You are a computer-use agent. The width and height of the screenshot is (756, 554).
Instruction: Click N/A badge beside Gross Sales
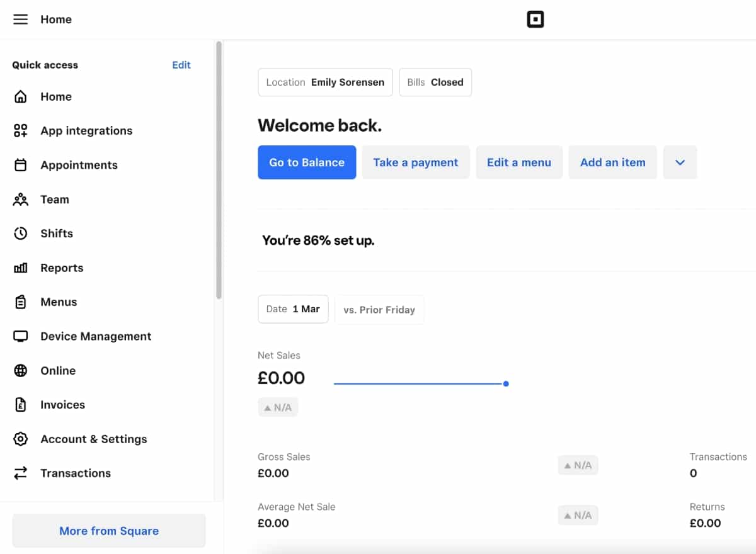click(x=578, y=465)
